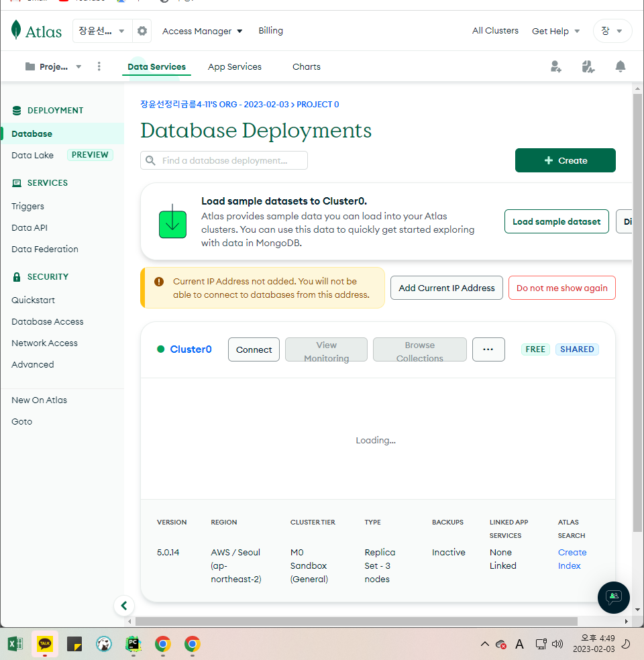Image resolution: width=644 pixels, height=660 pixels.
Task: Open Network Access in the sidebar
Action: [x=45, y=343]
